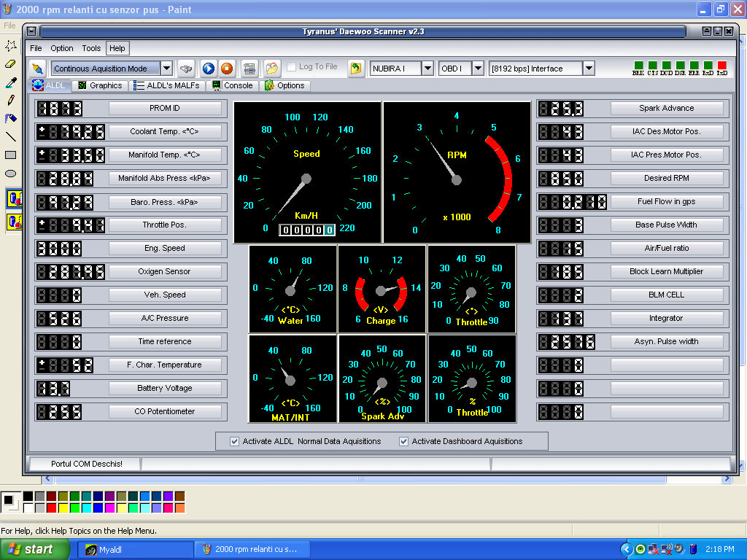
Task: Switch to the Graphics tab
Action: click(x=101, y=85)
